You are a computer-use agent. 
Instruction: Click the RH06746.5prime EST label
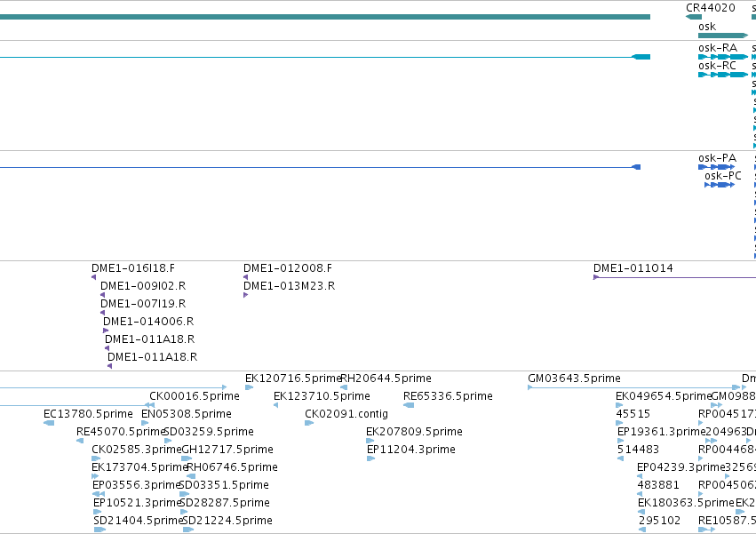tap(232, 467)
